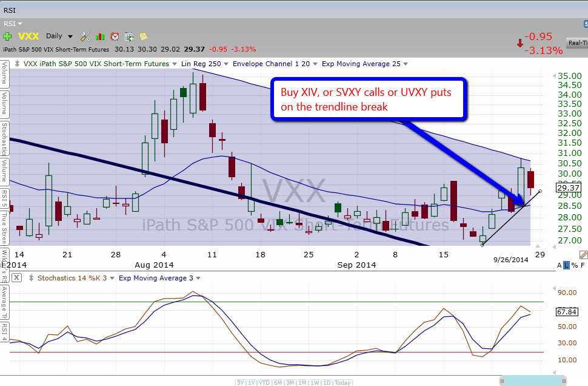Click the YTD time range button

[264, 382]
